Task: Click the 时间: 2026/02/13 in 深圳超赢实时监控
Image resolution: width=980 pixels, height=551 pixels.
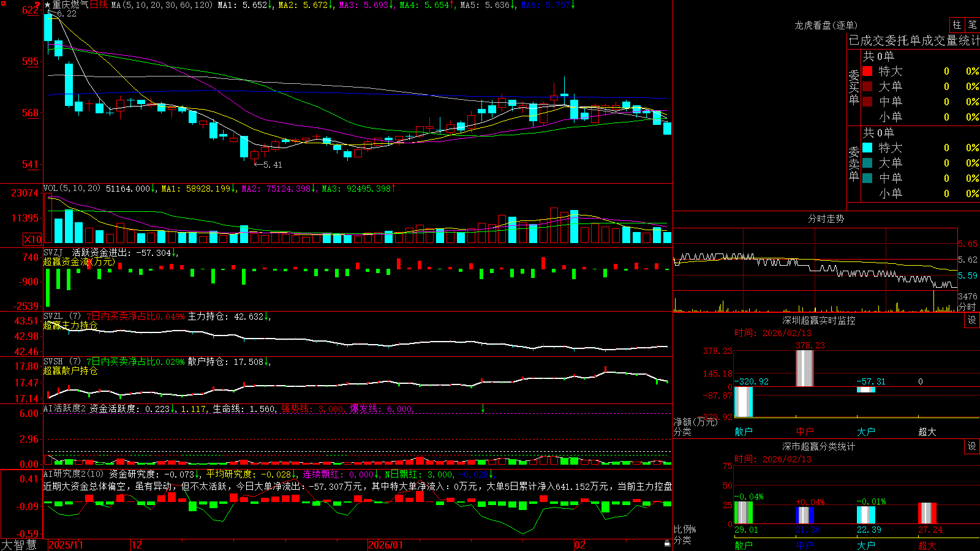Action: coord(773,333)
